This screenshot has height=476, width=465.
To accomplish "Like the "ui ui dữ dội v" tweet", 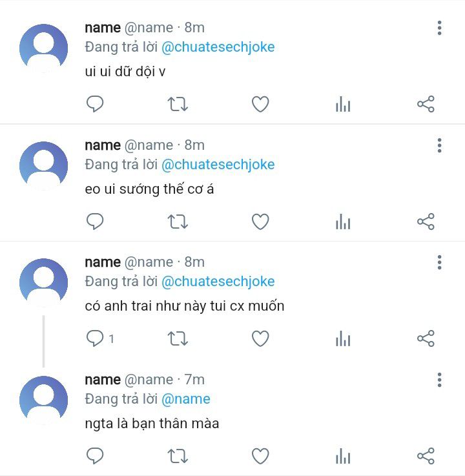I will click(260, 104).
